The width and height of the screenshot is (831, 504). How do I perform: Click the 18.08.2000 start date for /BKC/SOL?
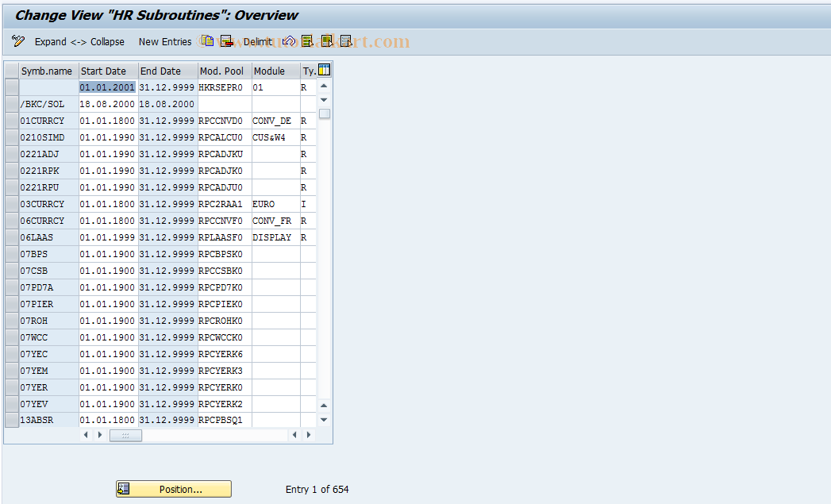[108, 104]
